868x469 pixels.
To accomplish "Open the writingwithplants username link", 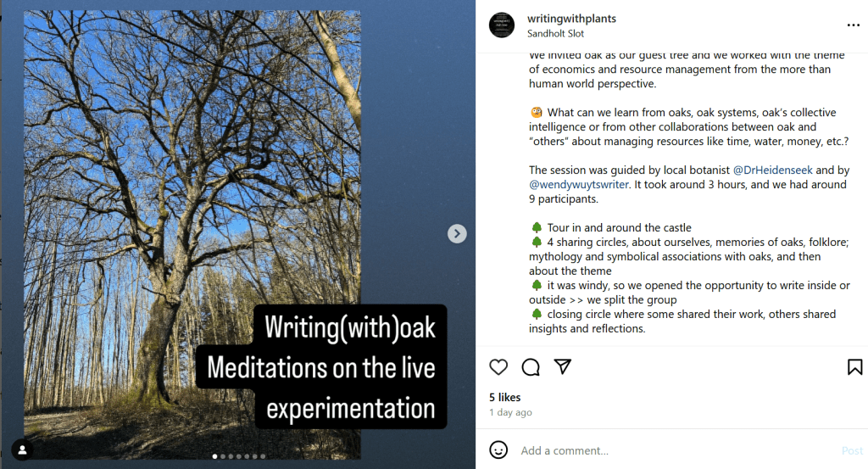I will [571, 19].
